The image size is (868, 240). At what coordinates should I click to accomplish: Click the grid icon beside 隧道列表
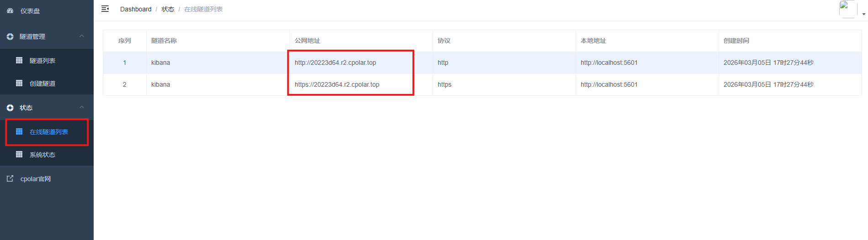tap(19, 60)
